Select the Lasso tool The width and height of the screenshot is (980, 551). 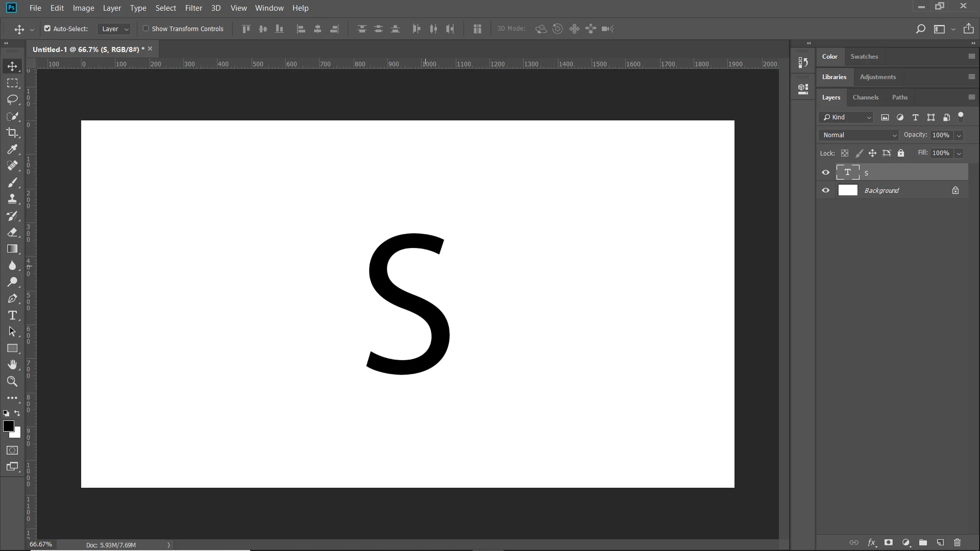[x=12, y=99]
